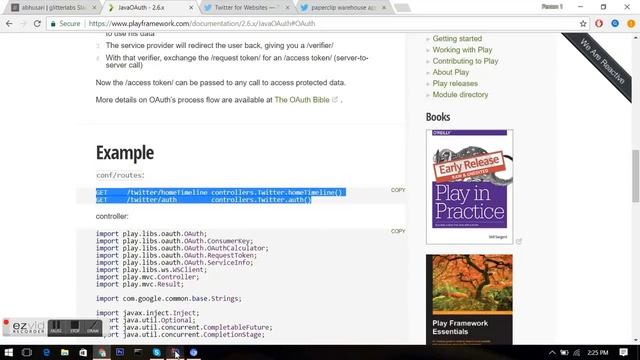Viewport: 640px width, 360px height.
Task: Stop recording in ezvid widget
Action: click(75, 327)
